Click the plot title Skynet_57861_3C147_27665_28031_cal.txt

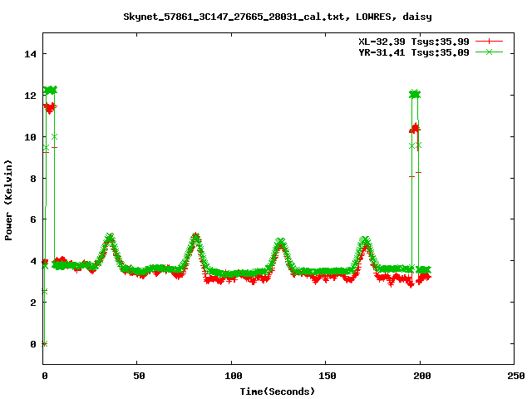click(236, 17)
